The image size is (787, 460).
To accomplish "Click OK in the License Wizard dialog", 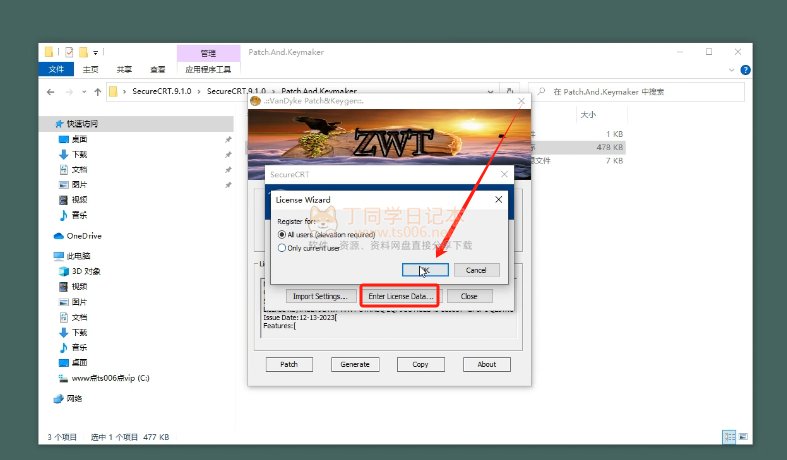I will click(425, 270).
